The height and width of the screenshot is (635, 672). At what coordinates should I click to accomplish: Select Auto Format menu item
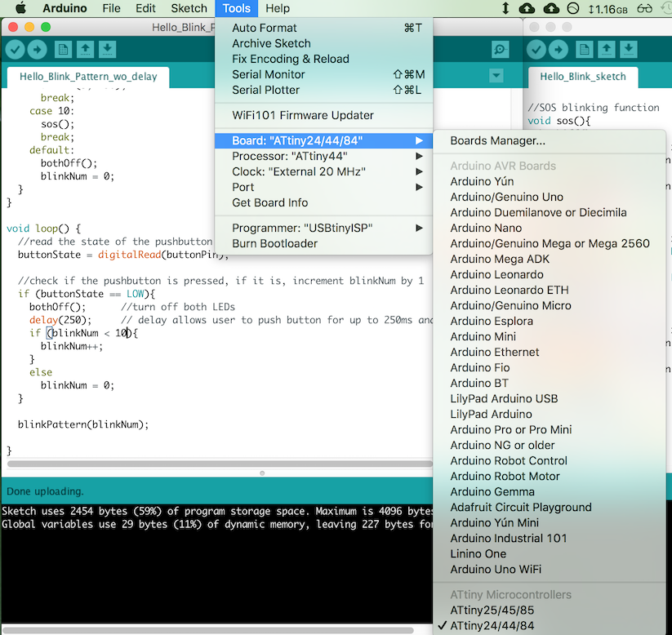click(323, 28)
